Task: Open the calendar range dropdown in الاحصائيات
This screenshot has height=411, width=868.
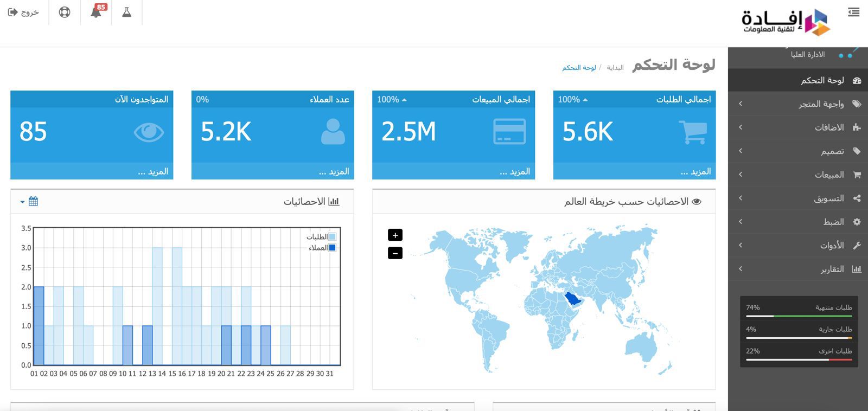Action: [29, 201]
